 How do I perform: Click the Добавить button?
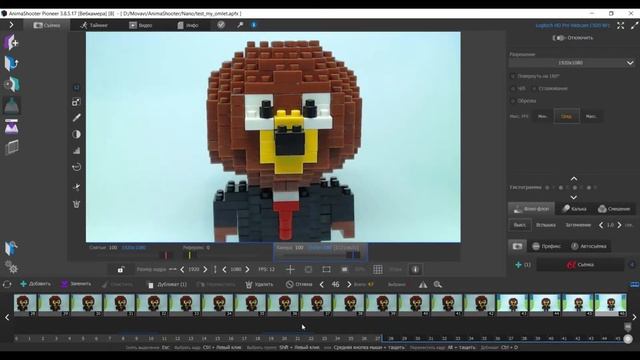tap(36, 284)
